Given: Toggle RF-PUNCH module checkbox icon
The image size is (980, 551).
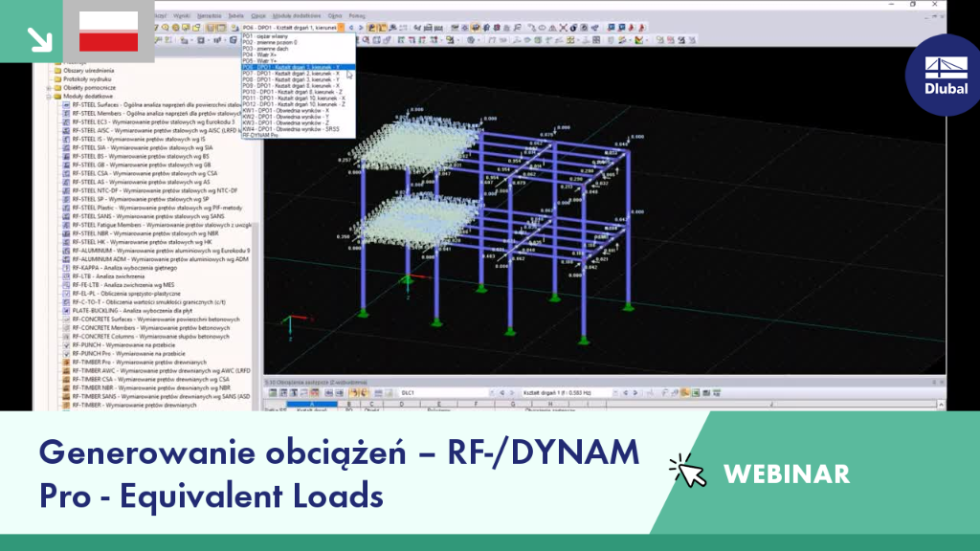Looking at the screenshot, I should [x=66, y=344].
